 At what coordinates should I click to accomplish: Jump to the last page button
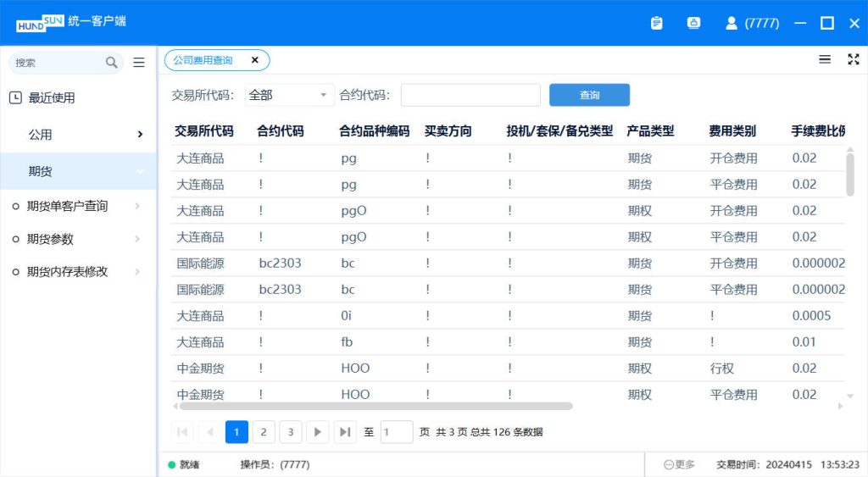tap(345, 432)
